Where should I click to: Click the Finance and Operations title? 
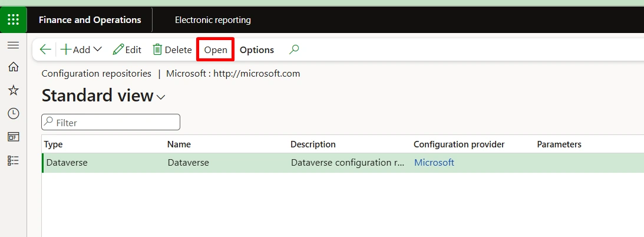tap(90, 19)
